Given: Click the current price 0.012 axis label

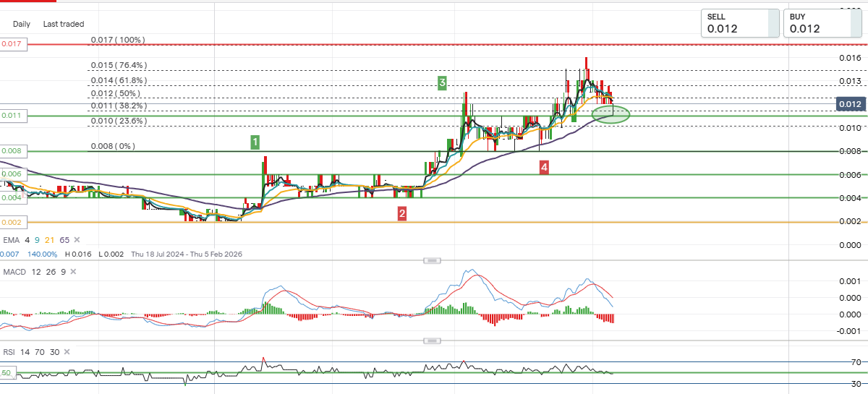Looking at the screenshot, I should pyautogui.click(x=850, y=104).
